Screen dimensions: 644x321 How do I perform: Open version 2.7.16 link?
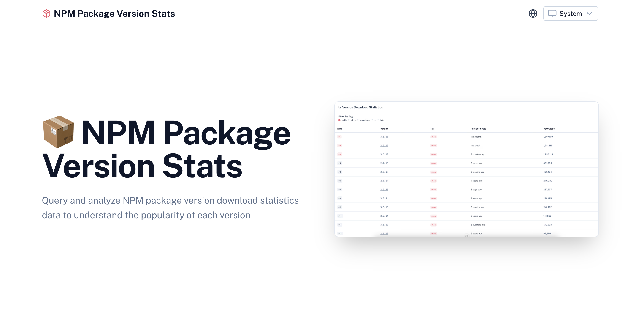(384, 163)
